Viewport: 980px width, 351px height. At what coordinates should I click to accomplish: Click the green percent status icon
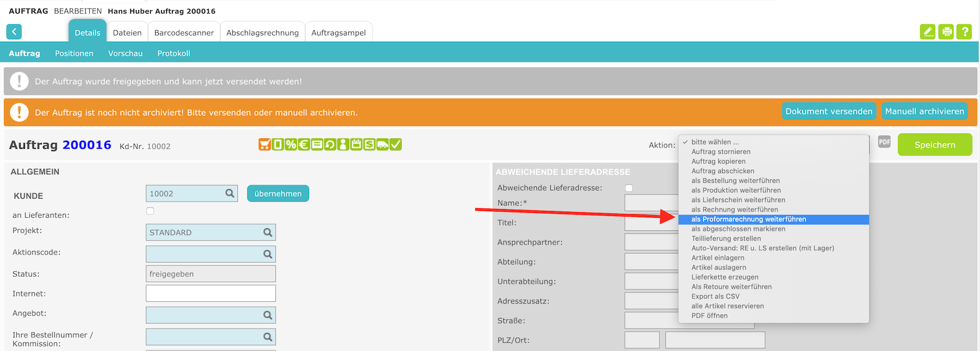(291, 145)
